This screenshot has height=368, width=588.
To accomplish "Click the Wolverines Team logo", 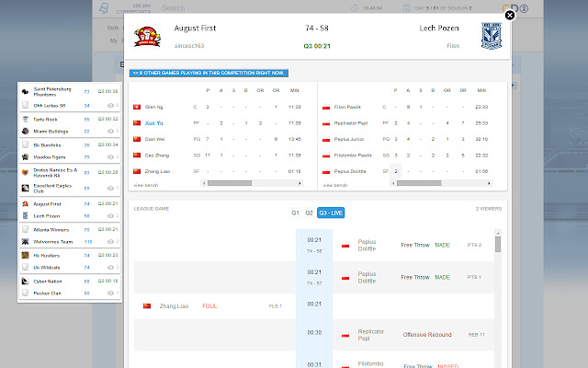I will pyautogui.click(x=25, y=241).
